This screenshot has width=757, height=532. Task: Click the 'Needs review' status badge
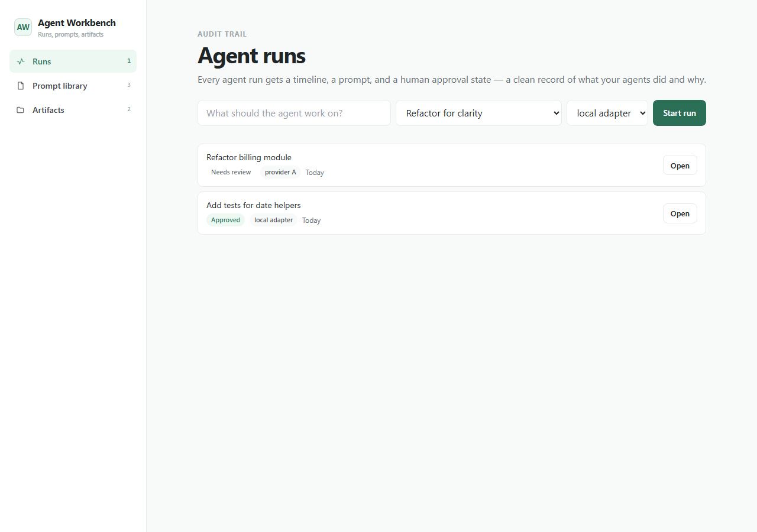(x=231, y=172)
